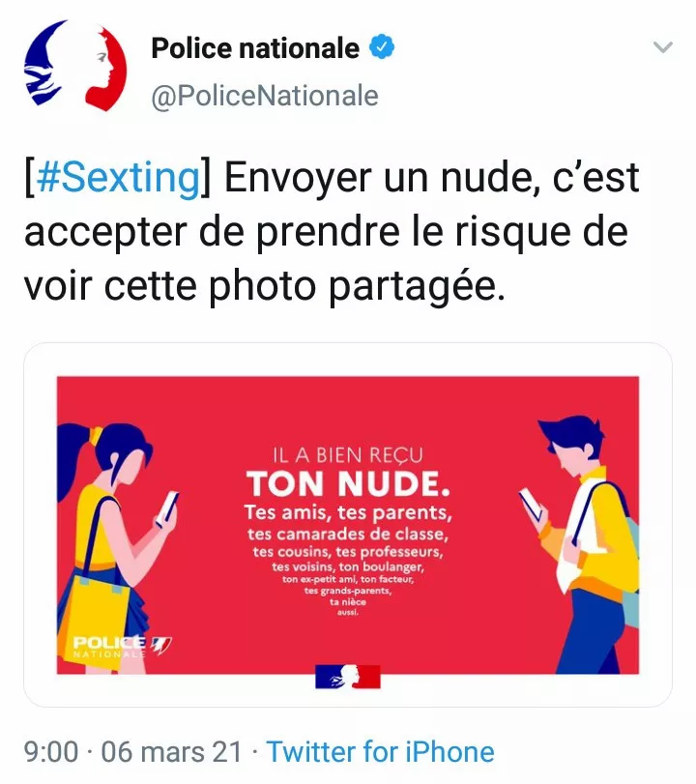696x784 pixels.
Task: Click the 'Tes amis, tes parents' line
Action: pyautogui.click(x=348, y=513)
